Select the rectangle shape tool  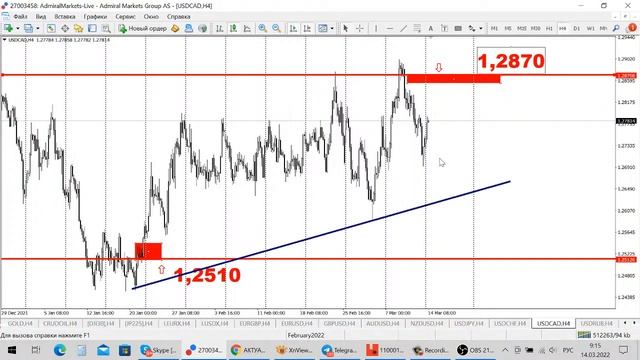(x=458, y=28)
